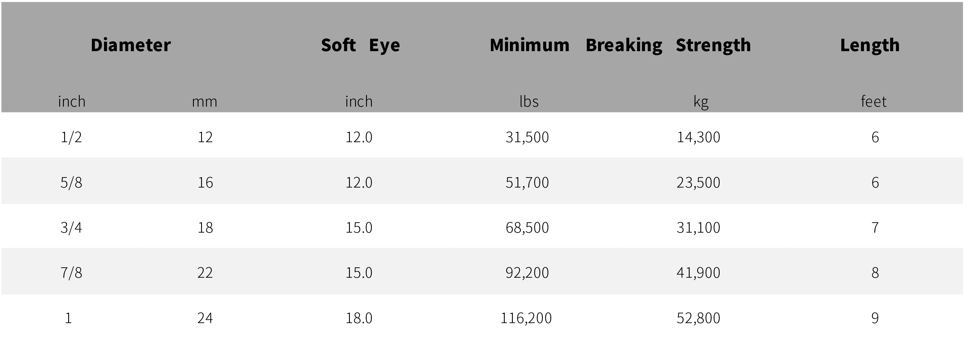The height and width of the screenshot is (341, 980).
Task: Click the Length column header
Action: pos(870,45)
